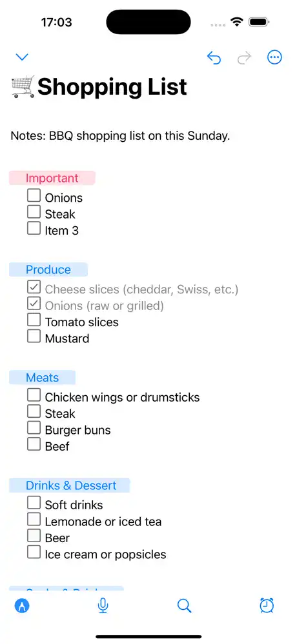
Task: Collapse the note with down chevron
Action: click(22, 57)
